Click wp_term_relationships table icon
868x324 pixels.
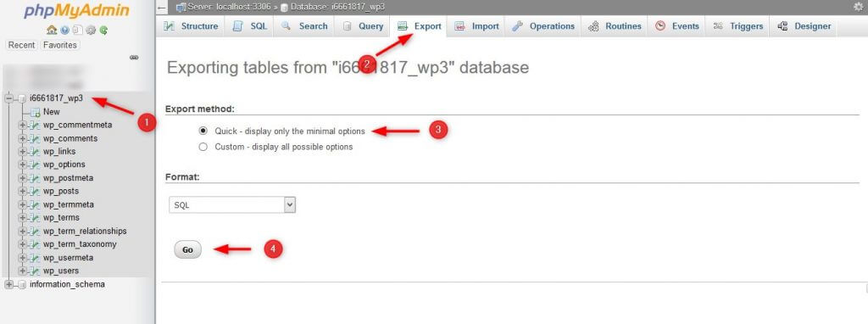(35, 231)
